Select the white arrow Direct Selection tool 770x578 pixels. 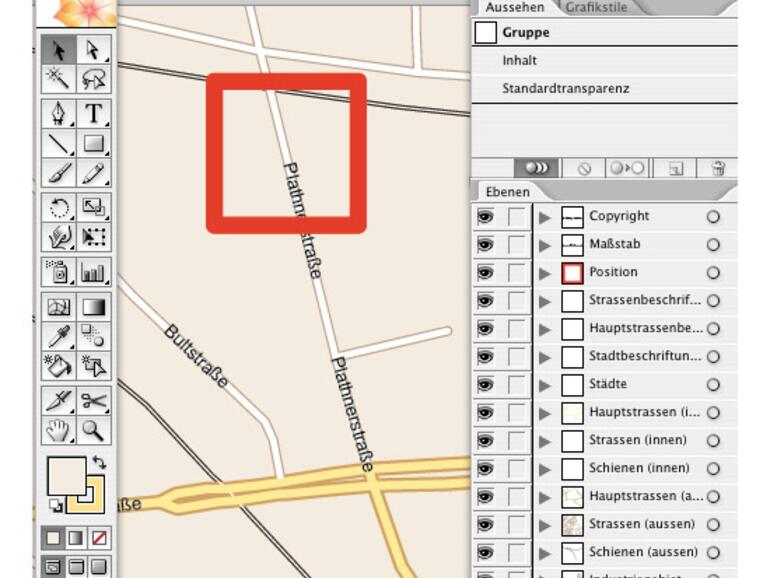click(94, 50)
